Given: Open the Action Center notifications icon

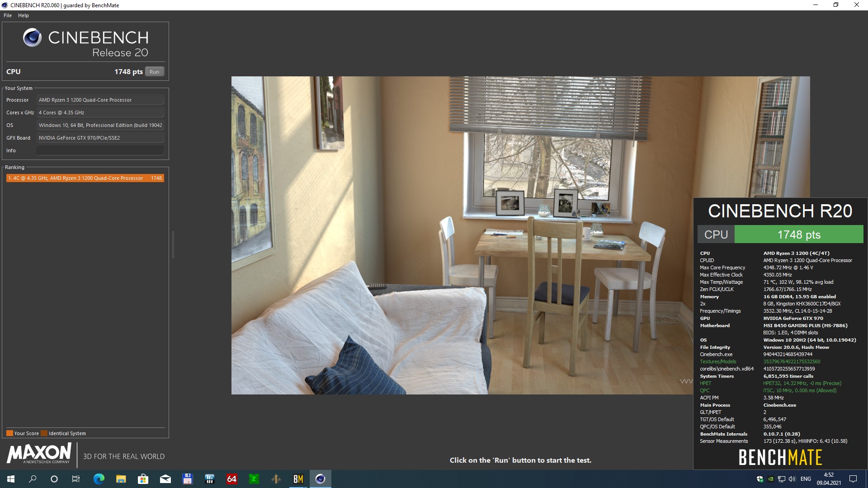Looking at the screenshot, I should click(x=853, y=479).
